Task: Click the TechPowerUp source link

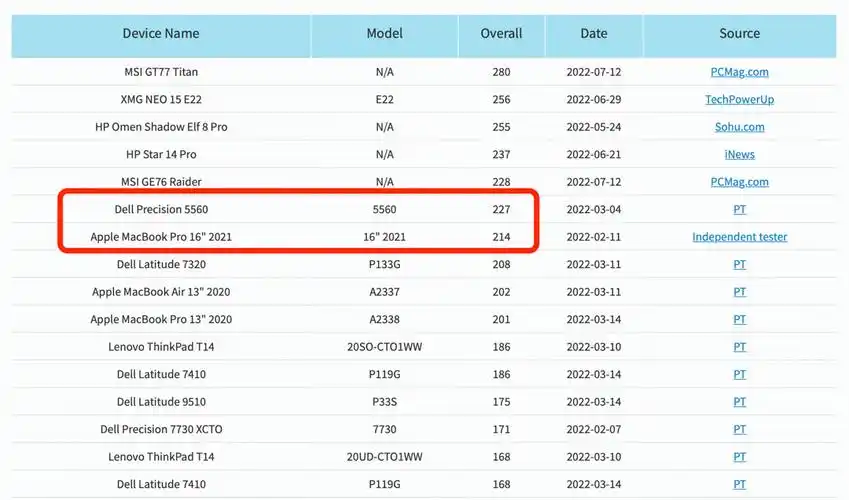Action: pyautogui.click(x=739, y=100)
